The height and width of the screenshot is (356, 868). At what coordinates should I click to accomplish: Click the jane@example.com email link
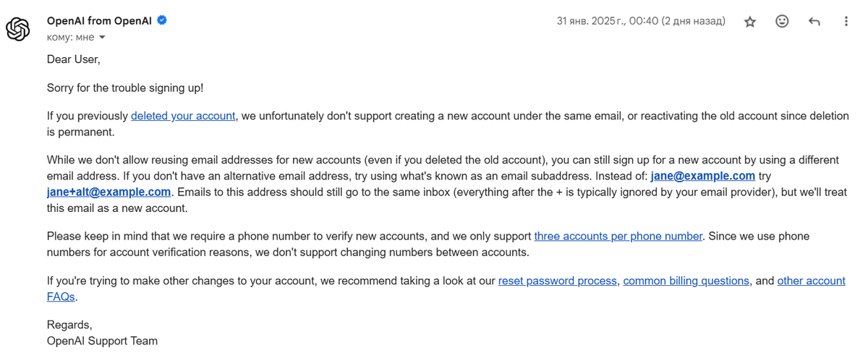click(x=702, y=176)
